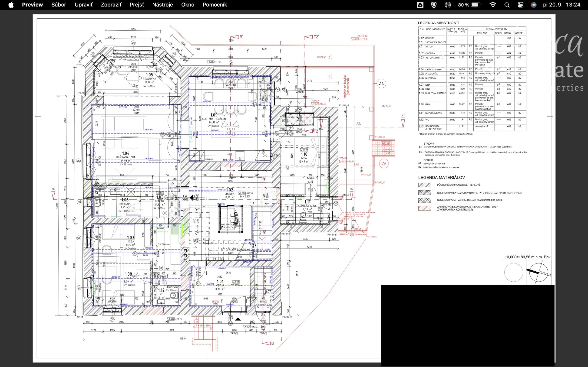
Task: Launch Siri from the menu bar
Action: point(534,5)
